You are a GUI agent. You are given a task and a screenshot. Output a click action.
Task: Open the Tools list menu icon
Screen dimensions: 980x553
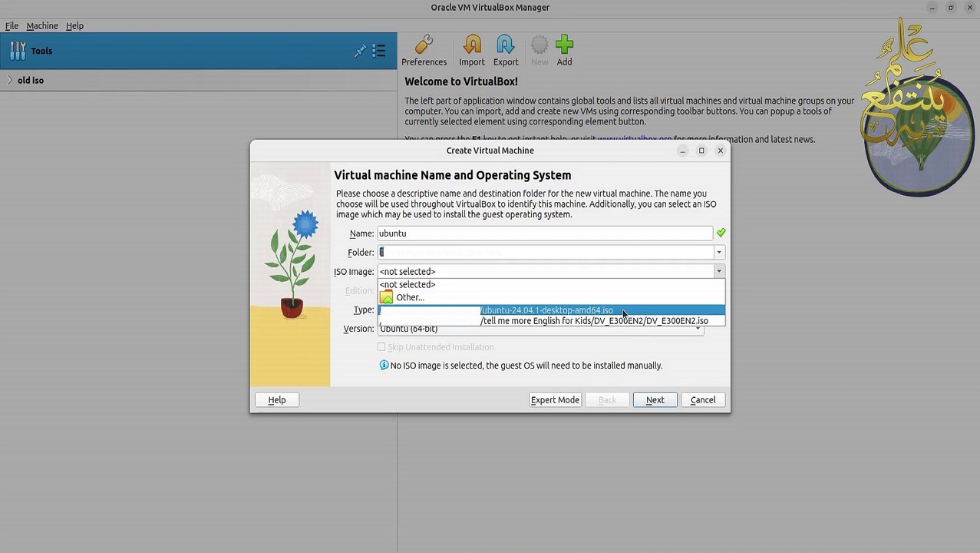point(378,51)
